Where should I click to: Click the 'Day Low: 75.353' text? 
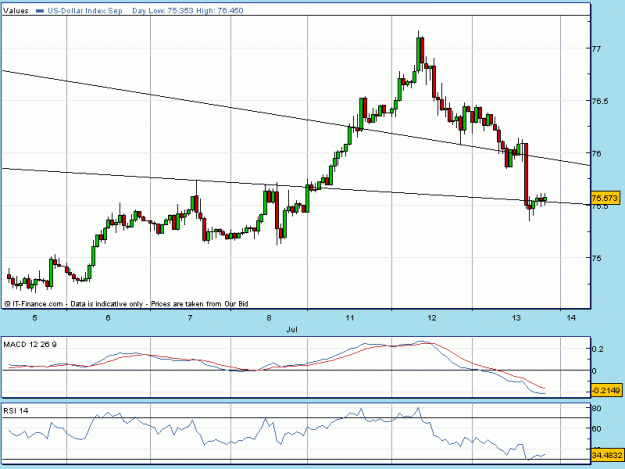tap(163, 11)
